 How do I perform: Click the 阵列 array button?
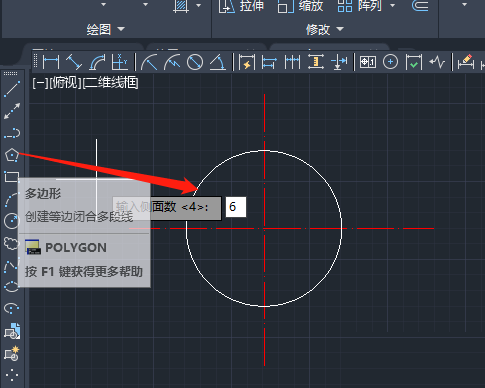pyautogui.click(x=359, y=6)
